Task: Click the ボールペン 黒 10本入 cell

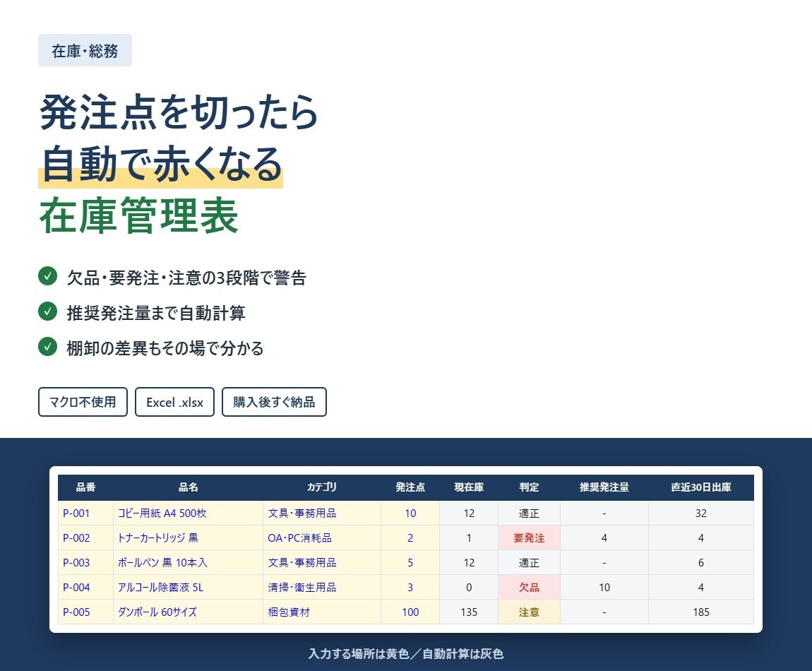Action: [x=188, y=562]
